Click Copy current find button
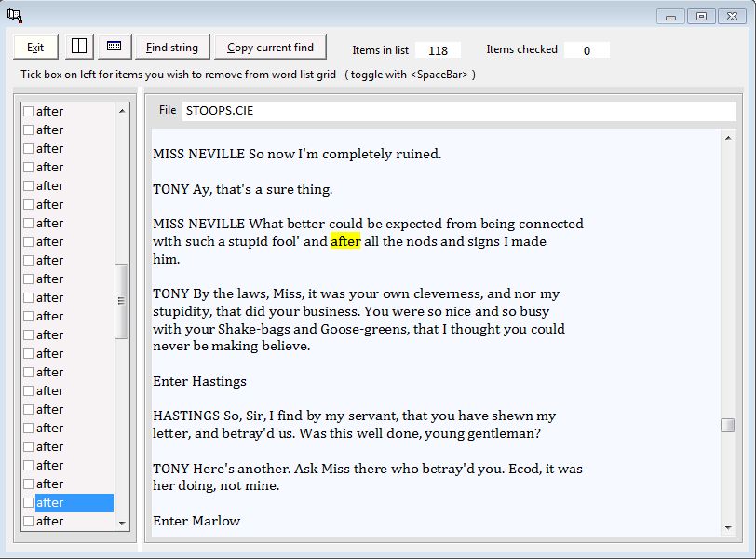Screen dimensions: 756x559 [270, 48]
